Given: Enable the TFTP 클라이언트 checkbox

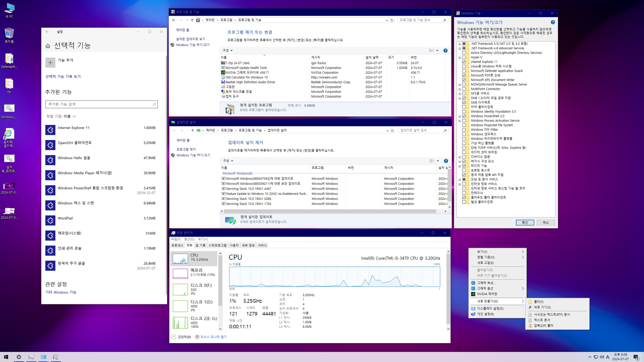Looking at the screenshot, I should 464,107.
